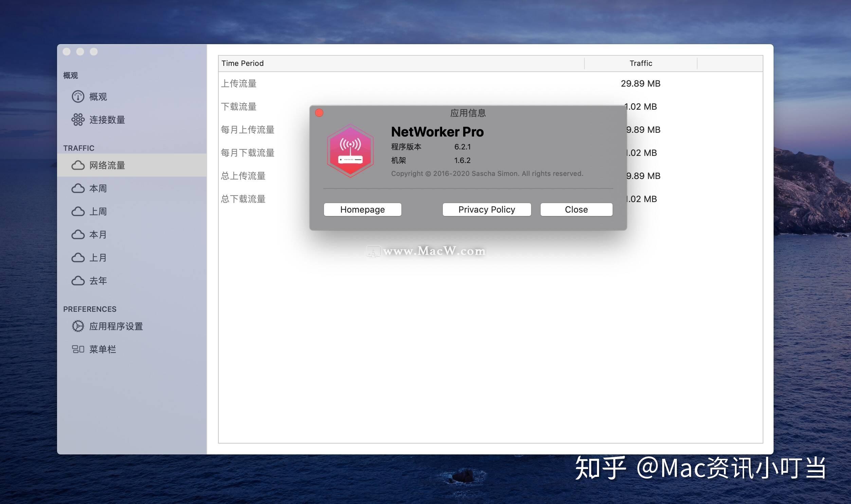This screenshot has width=851, height=504.
Task: Open 应用程序设置 gear icon
Action: click(x=78, y=326)
